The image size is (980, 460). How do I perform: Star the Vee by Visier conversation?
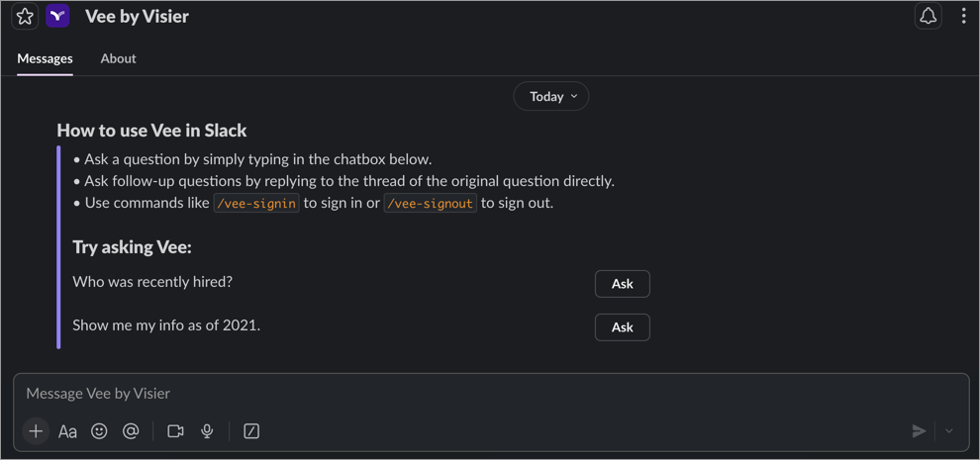tap(25, 17)
